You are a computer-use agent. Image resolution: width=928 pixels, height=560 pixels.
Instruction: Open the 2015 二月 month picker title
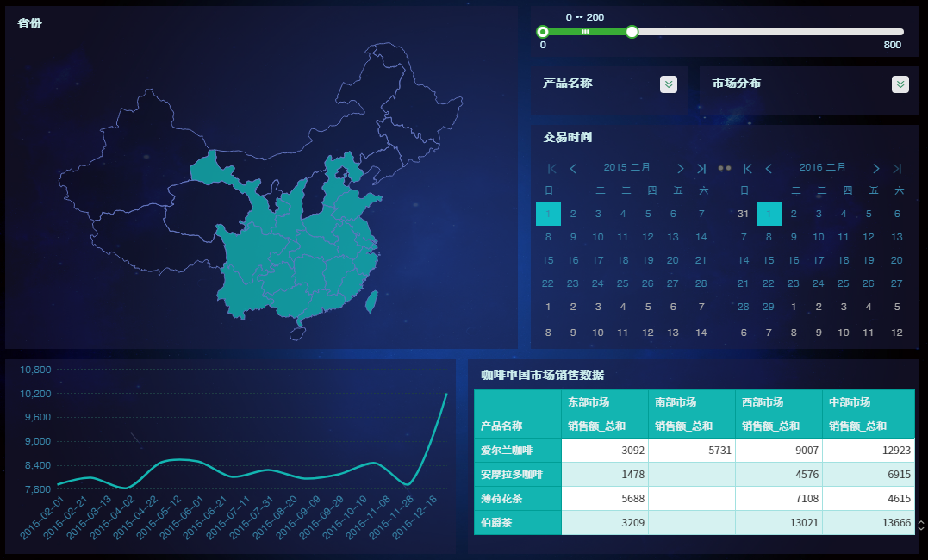626,168
